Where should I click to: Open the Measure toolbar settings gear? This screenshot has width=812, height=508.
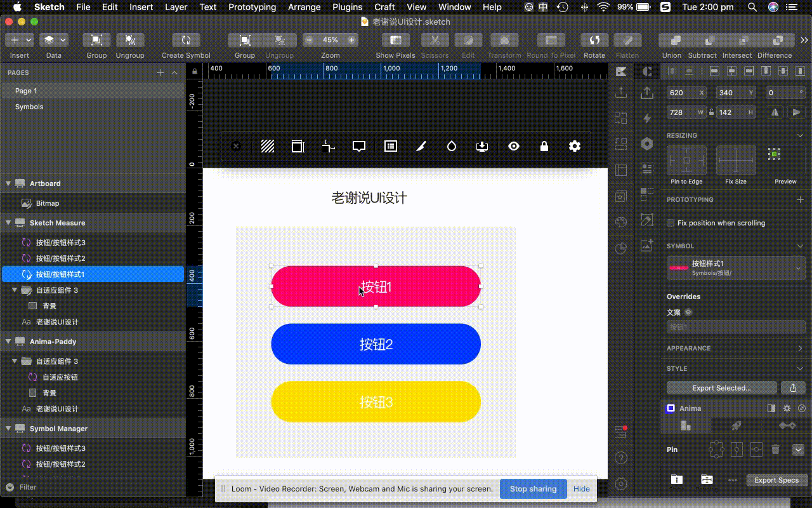click(575, 146)
